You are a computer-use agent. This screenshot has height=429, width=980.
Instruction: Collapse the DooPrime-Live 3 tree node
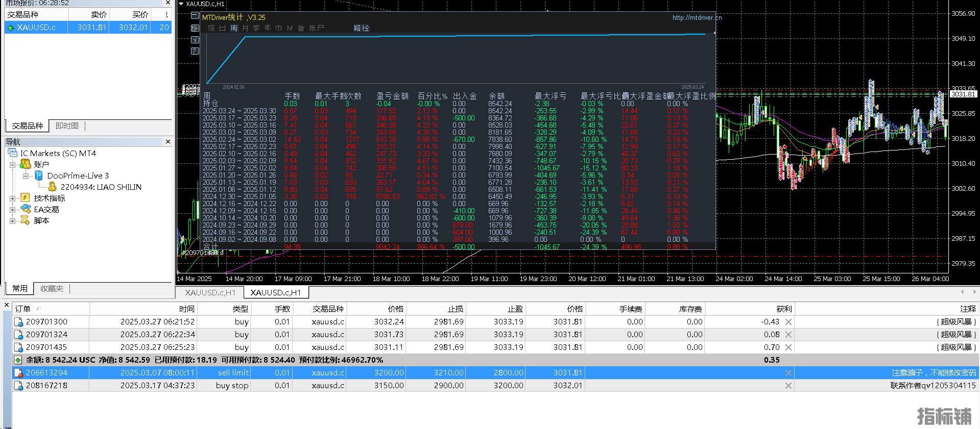click(x=26, y=176)
